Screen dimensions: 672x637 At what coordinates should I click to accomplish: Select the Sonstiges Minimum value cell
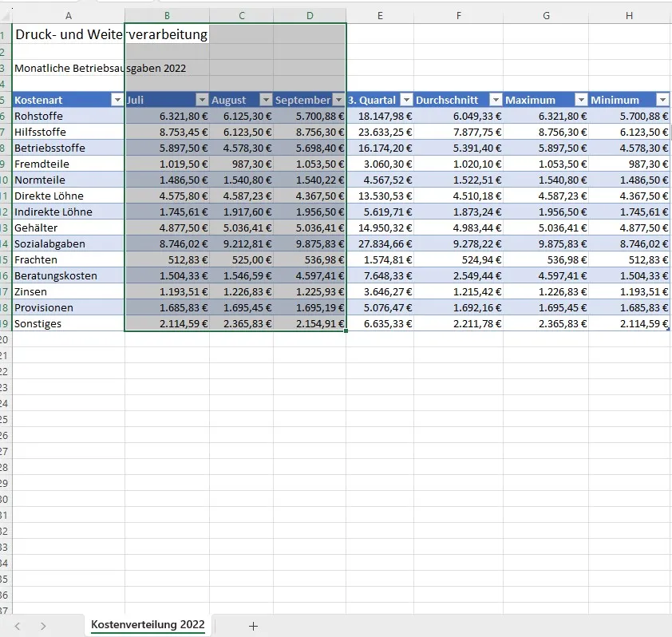click(x=629, y=323)
